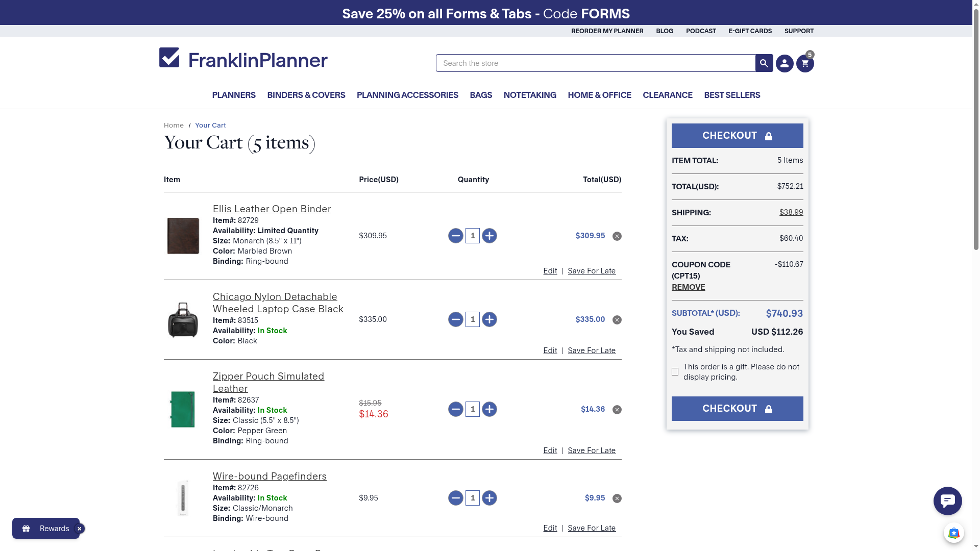Expand the BINDERS & COVERS menu
The image size is (980, 551).
[306, 95]
